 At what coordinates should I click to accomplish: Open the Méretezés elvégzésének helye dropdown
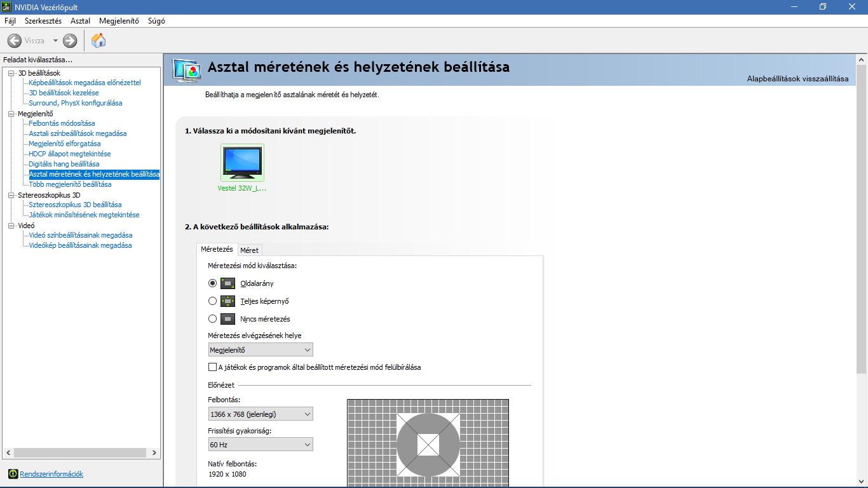point(261,350)
